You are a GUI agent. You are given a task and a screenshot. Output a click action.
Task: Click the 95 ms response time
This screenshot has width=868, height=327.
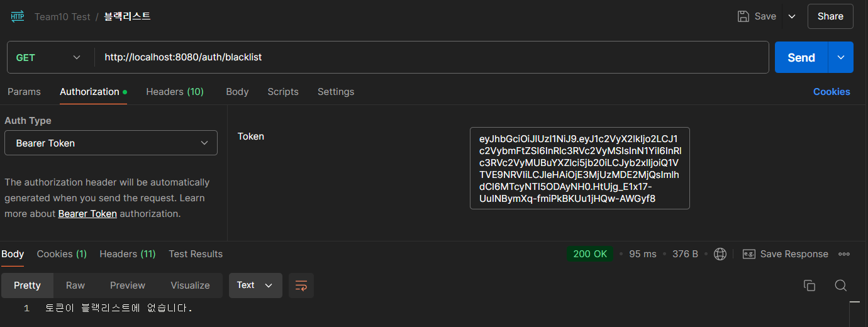point(643,254)
